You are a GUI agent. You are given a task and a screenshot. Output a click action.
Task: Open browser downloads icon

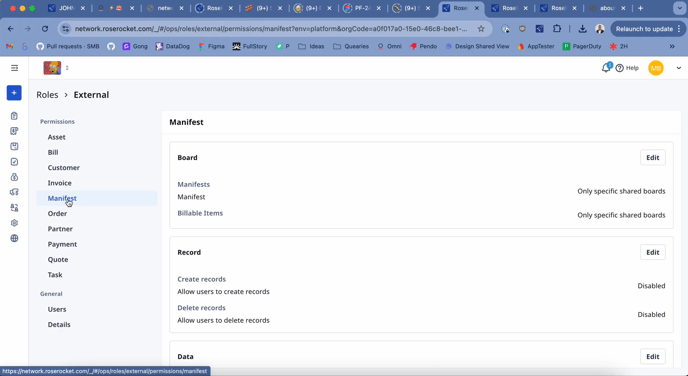(582, 29)
